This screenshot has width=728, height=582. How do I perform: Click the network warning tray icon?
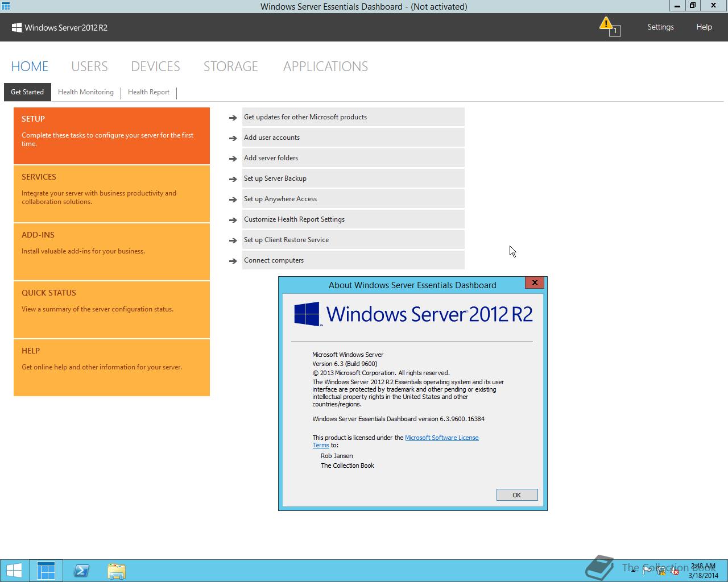click(661, 571)
